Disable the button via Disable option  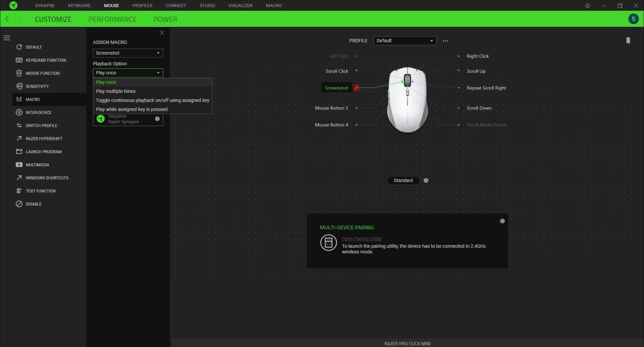tap(34, 204)
